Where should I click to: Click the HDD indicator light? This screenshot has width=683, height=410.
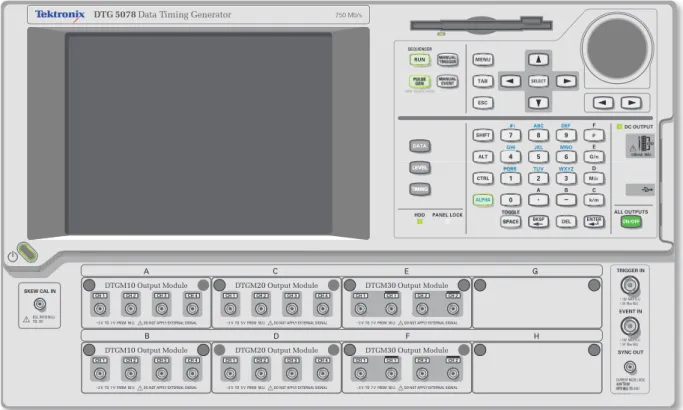(x=420, y=222)
